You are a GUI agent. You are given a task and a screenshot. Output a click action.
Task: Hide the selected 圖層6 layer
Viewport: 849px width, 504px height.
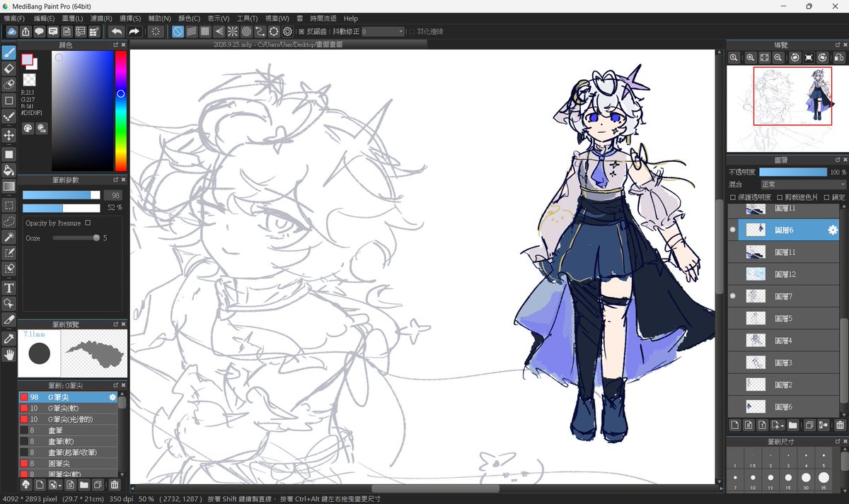(733, 230)
